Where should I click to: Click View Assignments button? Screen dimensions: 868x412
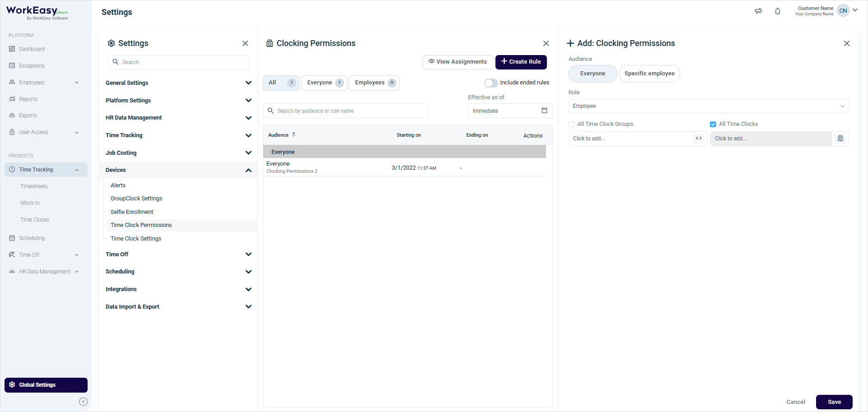457,62
